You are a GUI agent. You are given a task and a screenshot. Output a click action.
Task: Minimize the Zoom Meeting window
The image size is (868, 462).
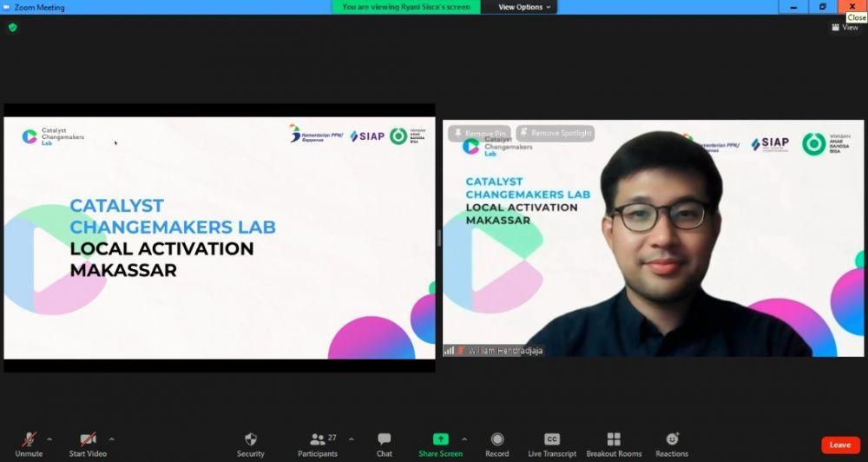(794, 7)
